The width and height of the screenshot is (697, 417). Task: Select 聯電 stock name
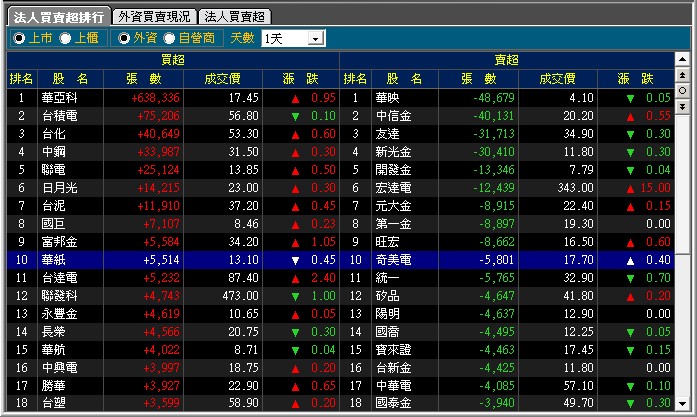(x=54, y=170)
